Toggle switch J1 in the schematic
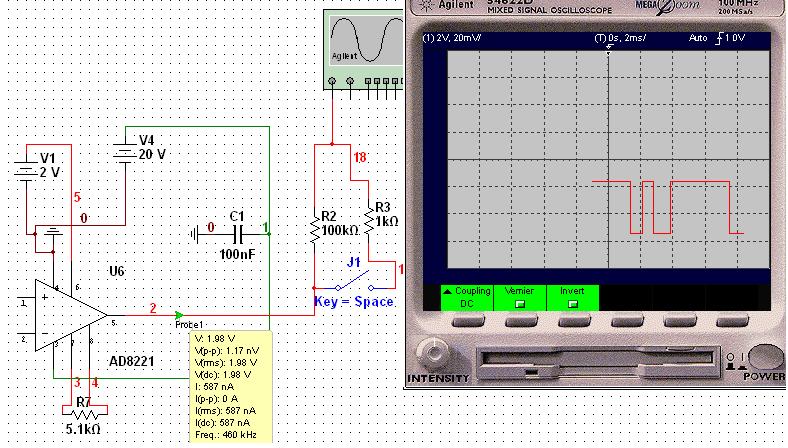This screenshot has height=448, width=788. [x=354, y=281]
